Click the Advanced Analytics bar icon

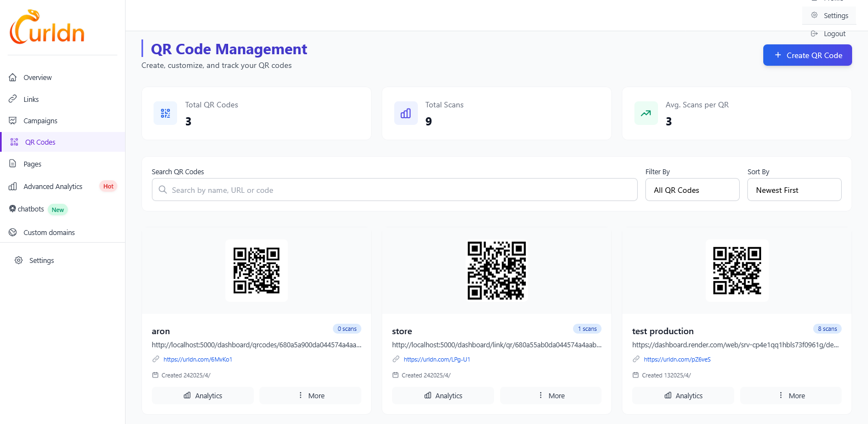[13, 186]
